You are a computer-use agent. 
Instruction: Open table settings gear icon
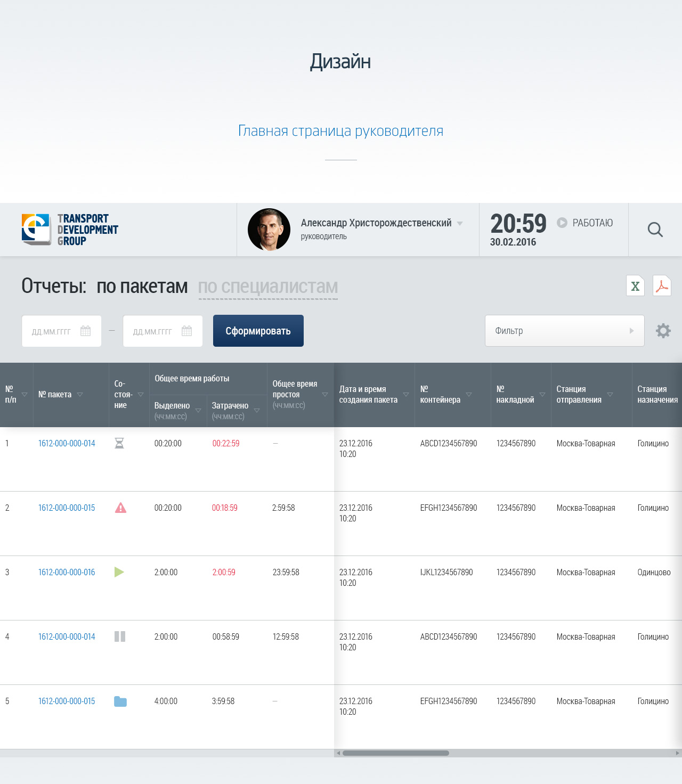(x=663, y=331)
